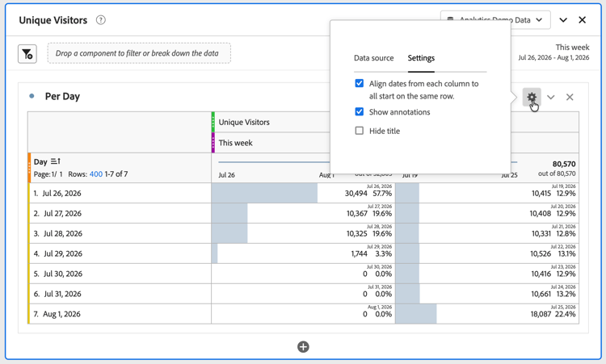Open the This week date range
The width and height of the screenshot is (606, 364).
pos(553,52)
